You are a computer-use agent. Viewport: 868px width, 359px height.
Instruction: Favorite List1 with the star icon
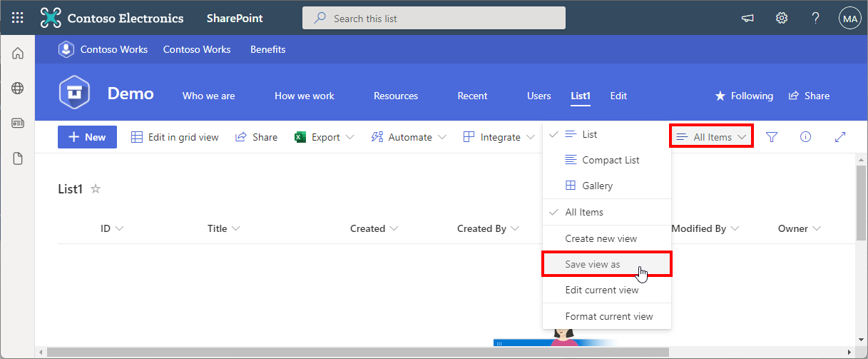(x=96, y=189)
